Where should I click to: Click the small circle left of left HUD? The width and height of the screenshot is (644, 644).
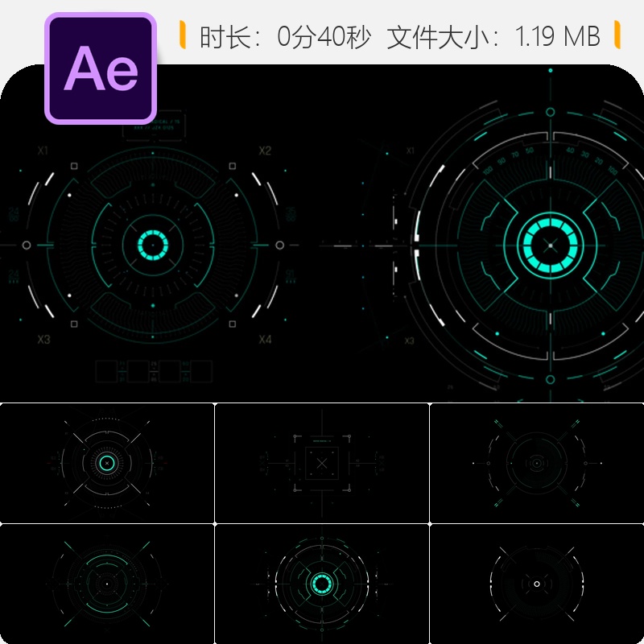(x=27, y=246)
